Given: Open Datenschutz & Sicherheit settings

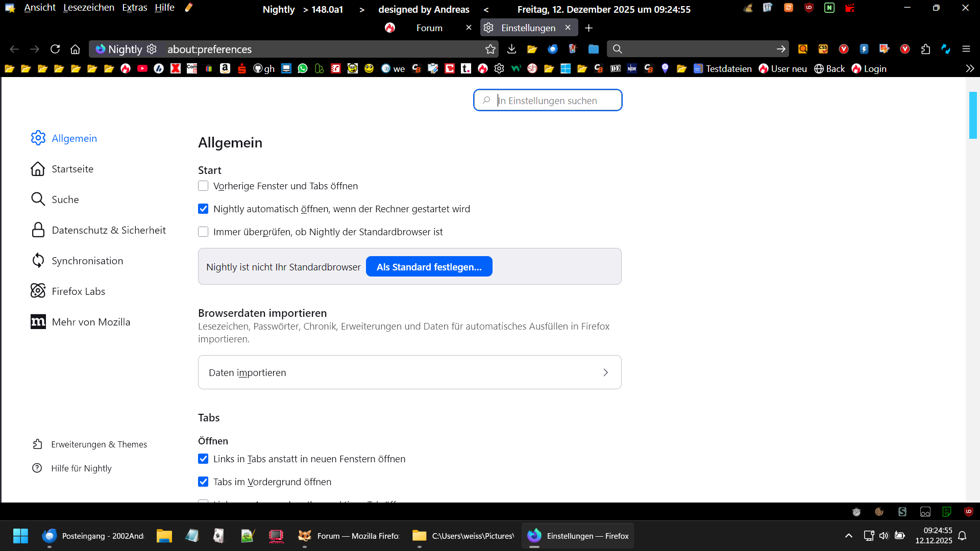Looking at the screenshot, I should (108, 230).
